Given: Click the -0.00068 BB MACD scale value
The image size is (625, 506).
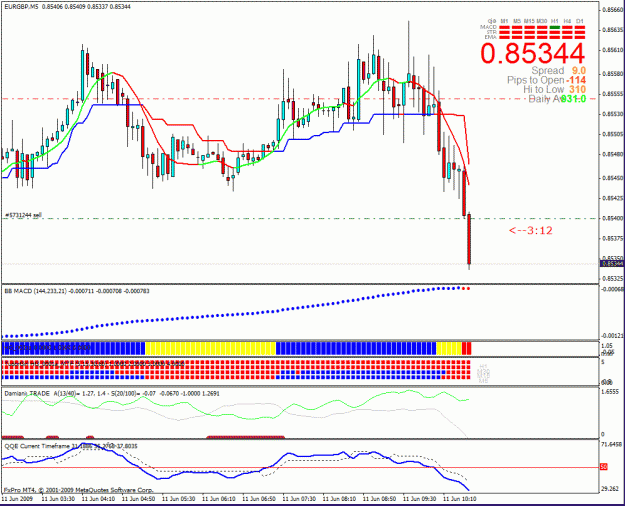Looking at the screenshot, I should (612, 289).
